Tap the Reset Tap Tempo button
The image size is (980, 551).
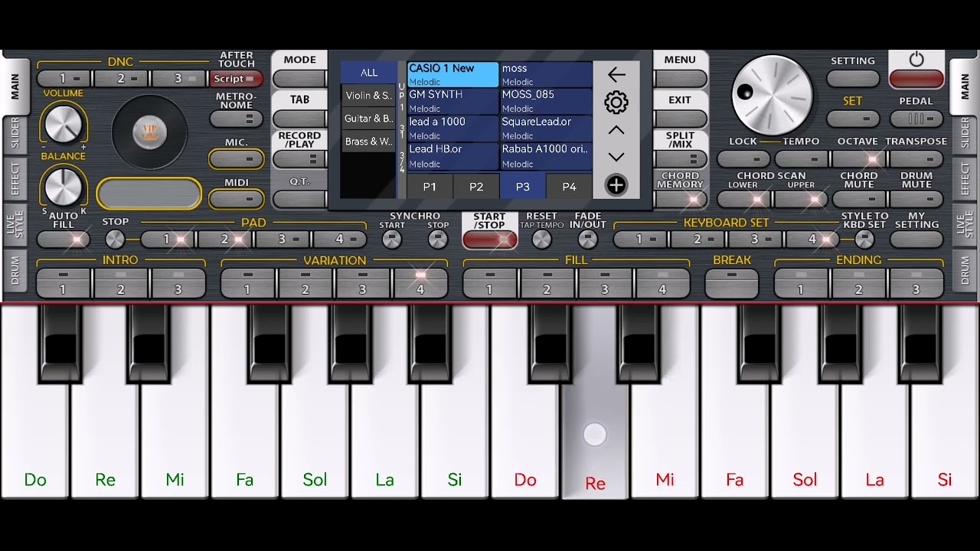[541, 240]
